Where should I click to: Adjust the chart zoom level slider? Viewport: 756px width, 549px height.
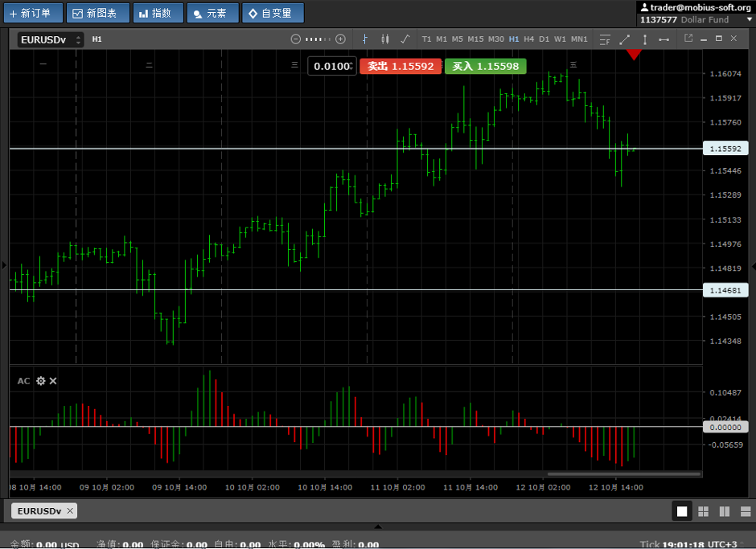[318, 39]
